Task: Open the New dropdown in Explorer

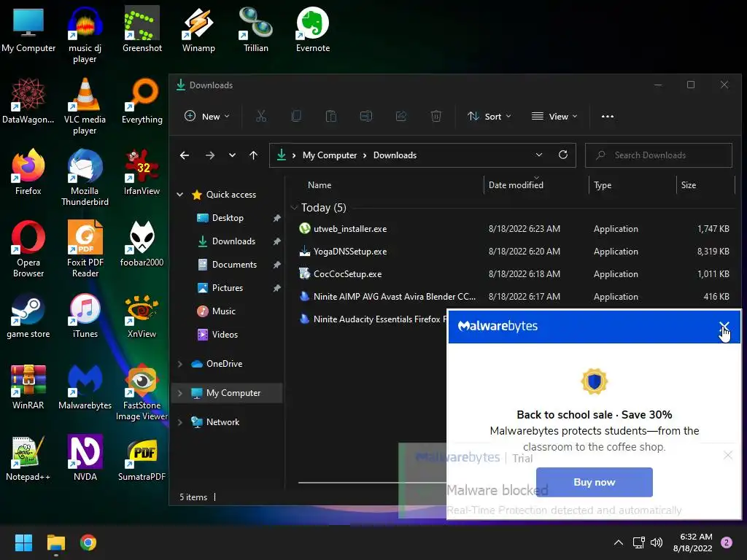Action: pos(206,116)
